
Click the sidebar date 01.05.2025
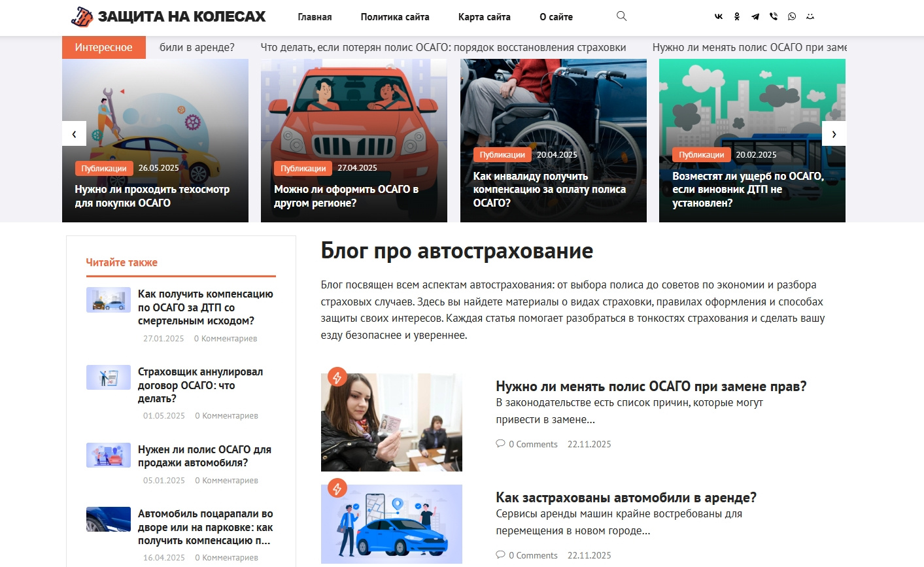pos(164,416)
